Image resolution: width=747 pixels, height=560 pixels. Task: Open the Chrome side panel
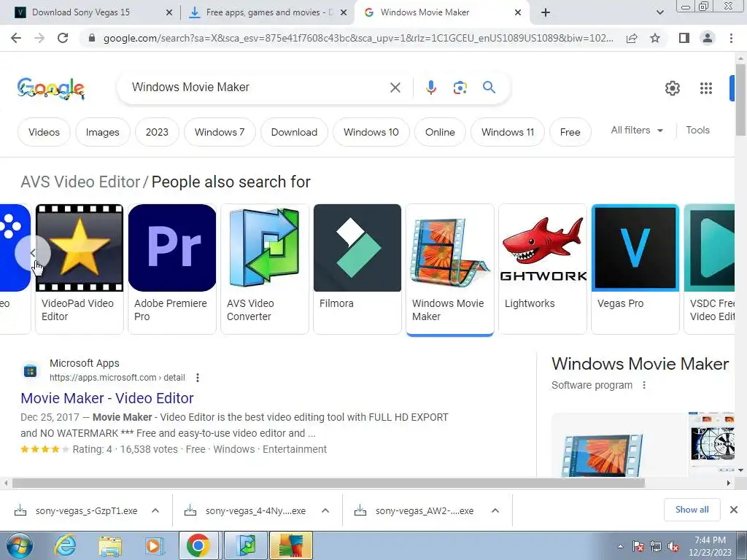(x=684, y=38)
